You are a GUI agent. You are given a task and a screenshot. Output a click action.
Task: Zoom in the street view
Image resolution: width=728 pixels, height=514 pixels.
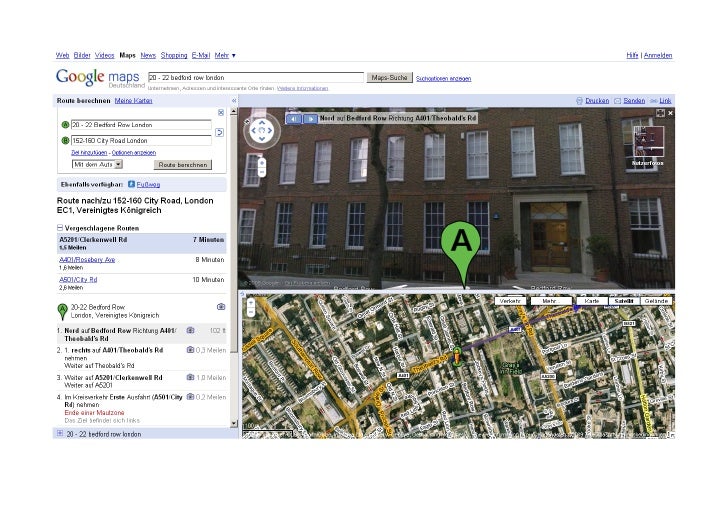tap(262, 163)
